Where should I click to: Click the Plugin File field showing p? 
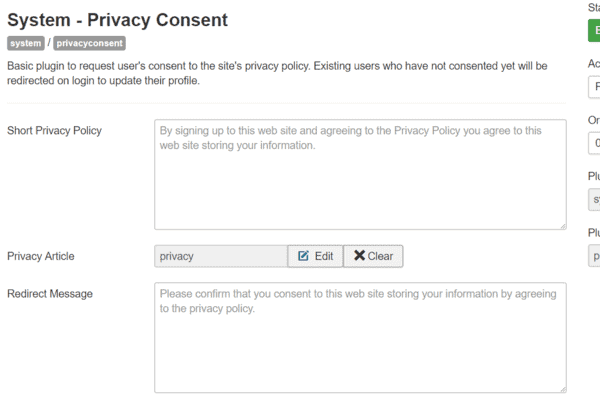594,256
